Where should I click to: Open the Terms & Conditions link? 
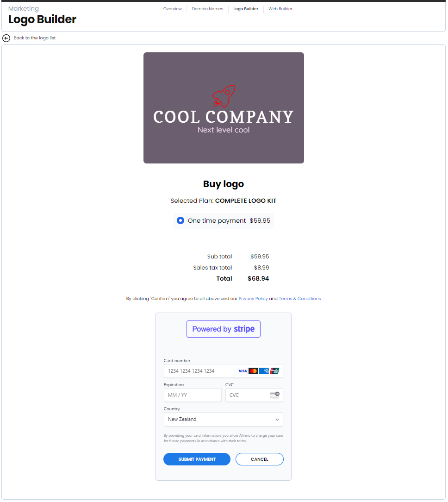(x=299, y=299)
